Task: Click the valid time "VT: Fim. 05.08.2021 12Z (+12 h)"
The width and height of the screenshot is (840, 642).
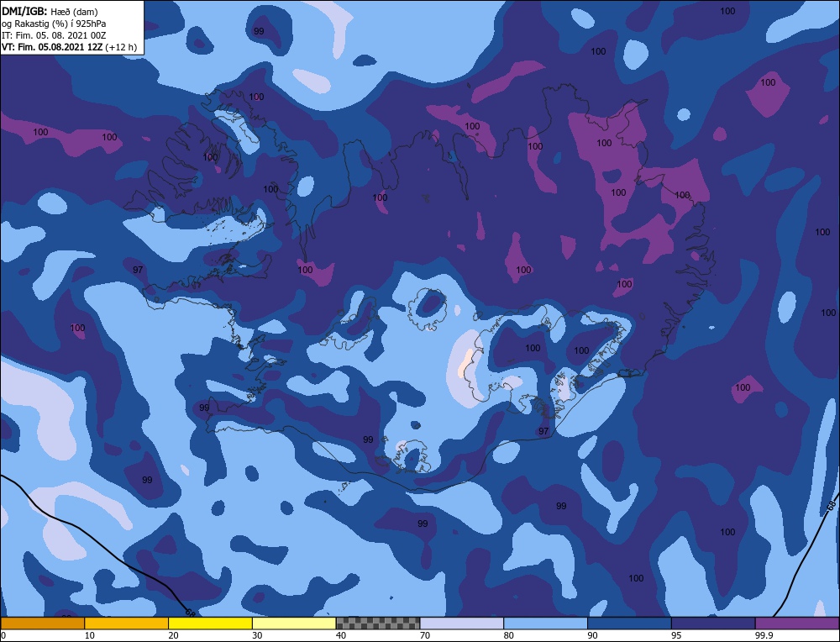Action: [69, 47]
